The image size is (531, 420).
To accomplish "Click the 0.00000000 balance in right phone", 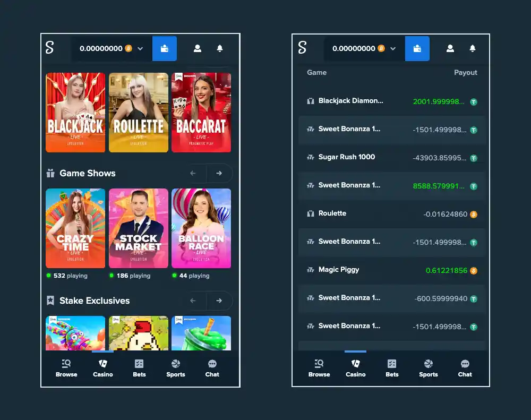I will 354,48.
